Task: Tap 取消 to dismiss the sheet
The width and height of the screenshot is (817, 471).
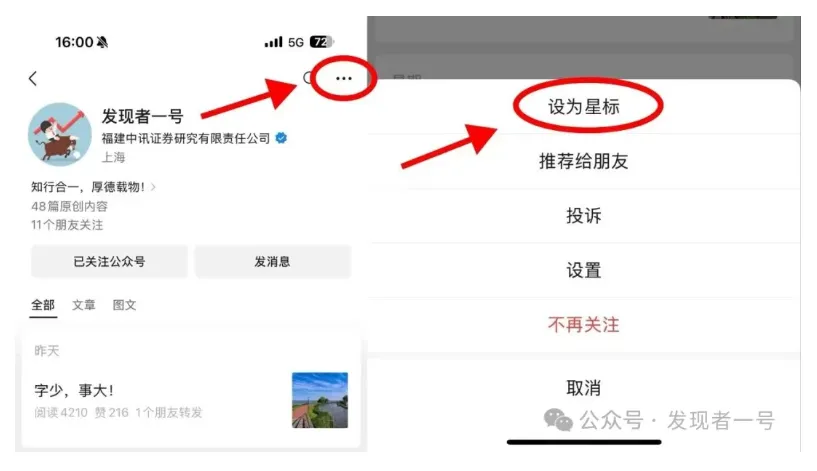Action: coord(584,388)
